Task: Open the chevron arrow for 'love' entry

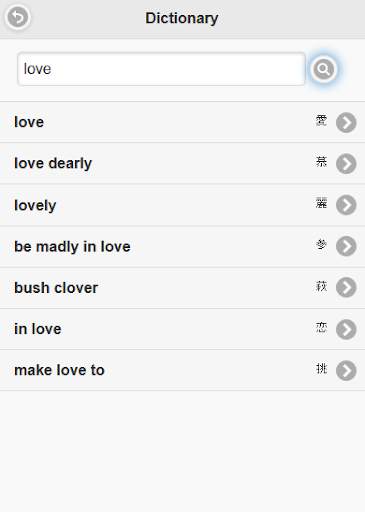Action: click(346, 122)
